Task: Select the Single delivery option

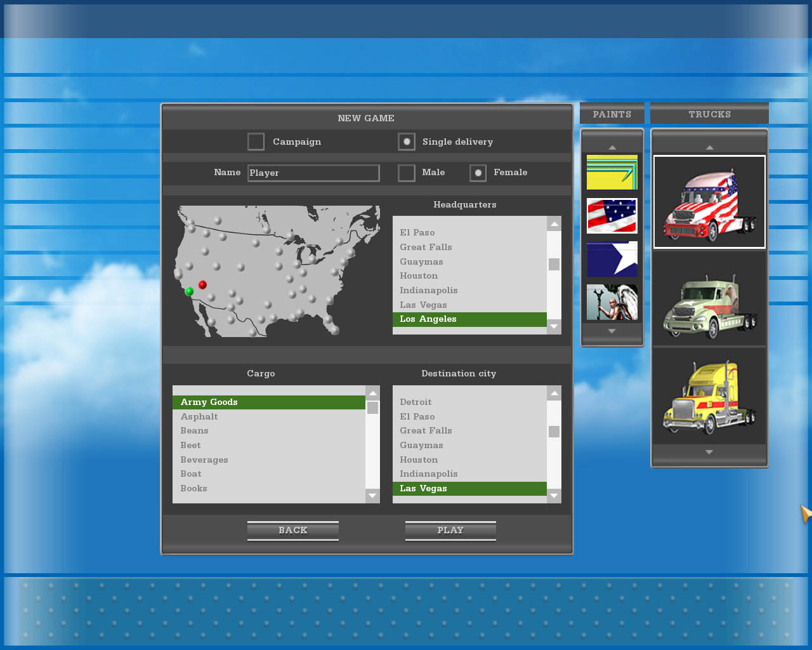Action: pyautogui.click(x=407, y=142)
